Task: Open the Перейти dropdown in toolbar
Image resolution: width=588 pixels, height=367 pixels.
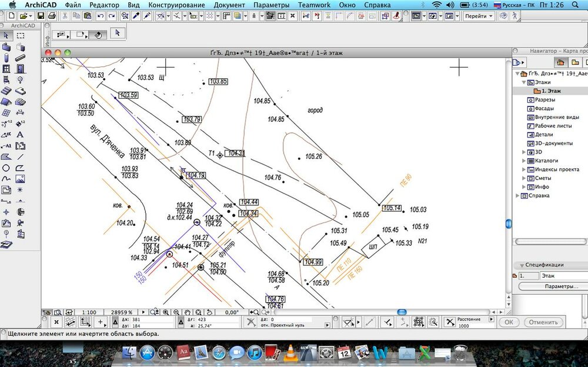Action: point(479,16)
